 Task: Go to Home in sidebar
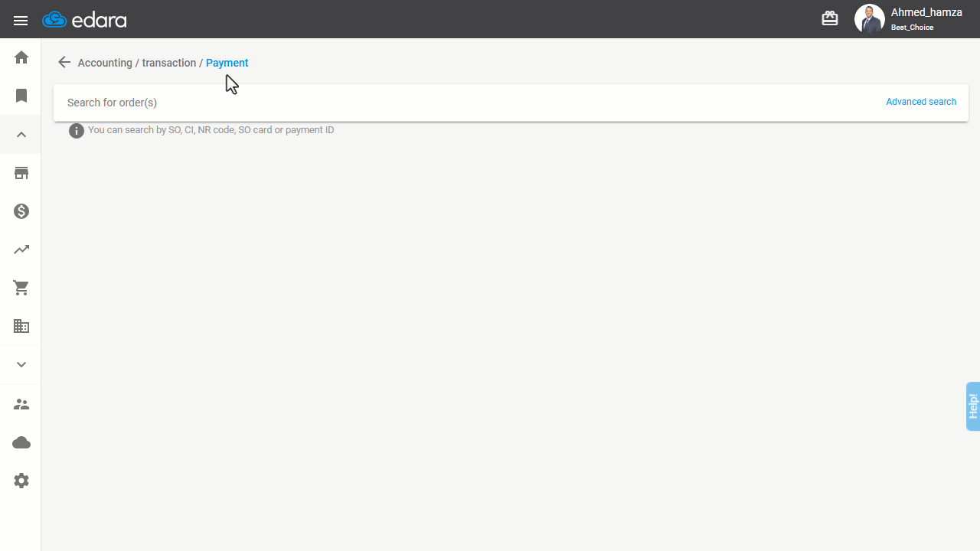coord(21,57)
